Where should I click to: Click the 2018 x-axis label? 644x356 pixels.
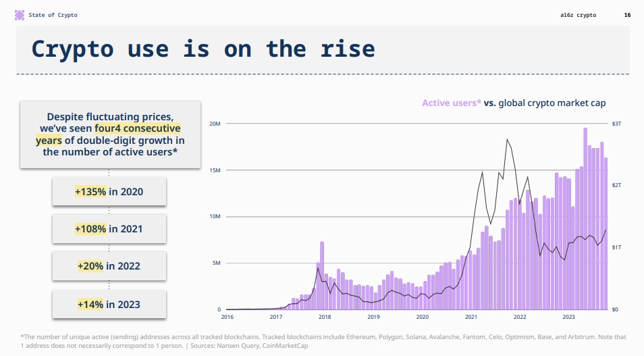(325, 317)
